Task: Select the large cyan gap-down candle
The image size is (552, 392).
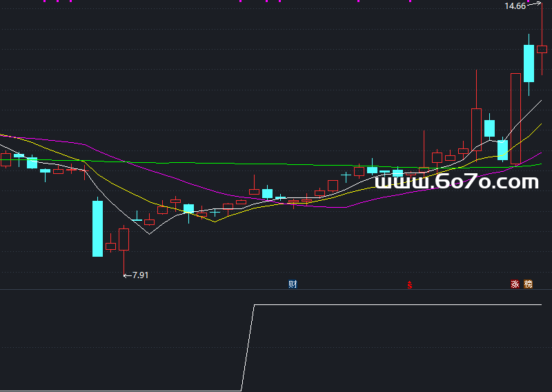Action: 97,228
